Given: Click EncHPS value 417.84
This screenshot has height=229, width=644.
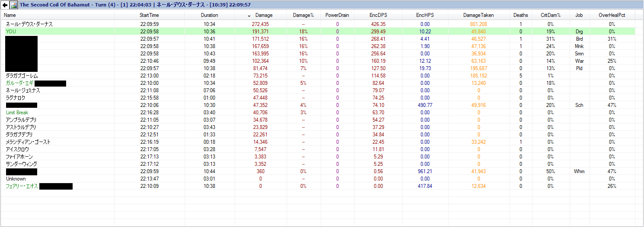Looking at the screenshot, I should (425, 186).
